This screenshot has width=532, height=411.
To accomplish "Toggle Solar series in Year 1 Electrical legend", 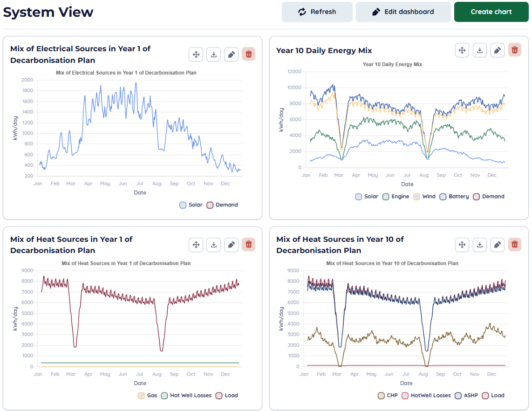I will coord(191,205).
